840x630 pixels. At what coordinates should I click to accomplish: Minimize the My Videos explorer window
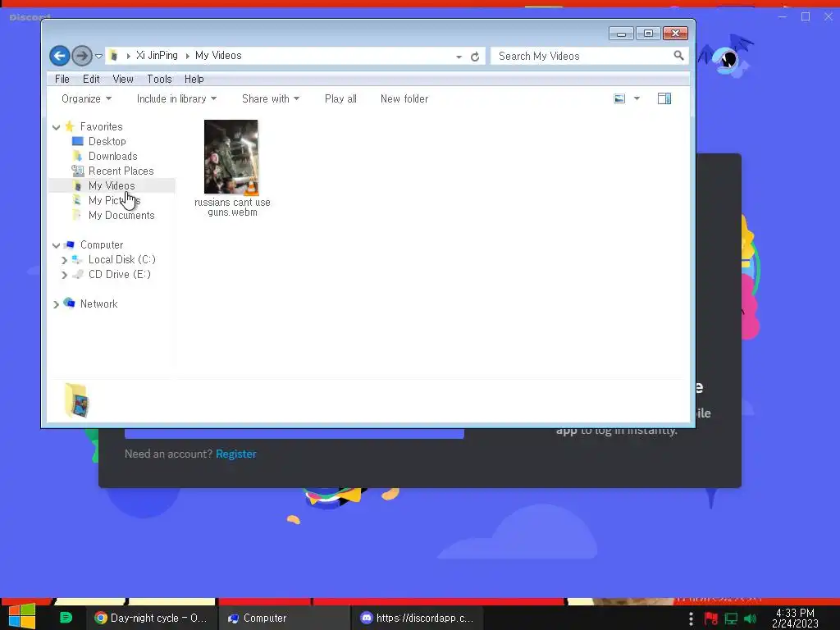[x=622, y=34]
